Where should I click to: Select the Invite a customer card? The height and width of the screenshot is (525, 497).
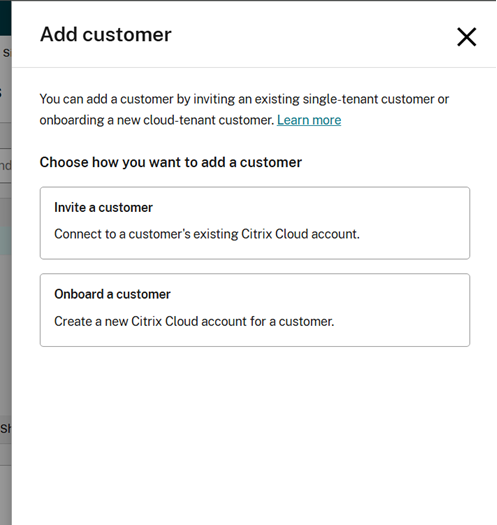pyautogui.click(x=255, y=223)
